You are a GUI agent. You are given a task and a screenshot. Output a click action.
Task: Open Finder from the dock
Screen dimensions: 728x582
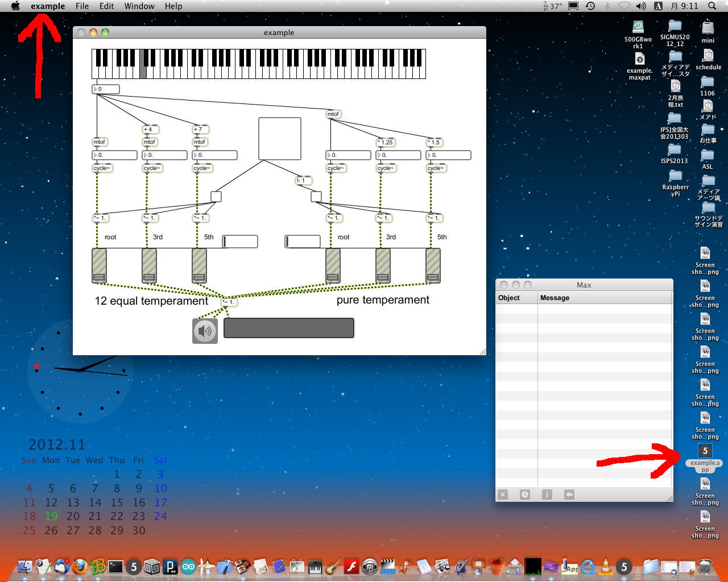coord(26,566)
